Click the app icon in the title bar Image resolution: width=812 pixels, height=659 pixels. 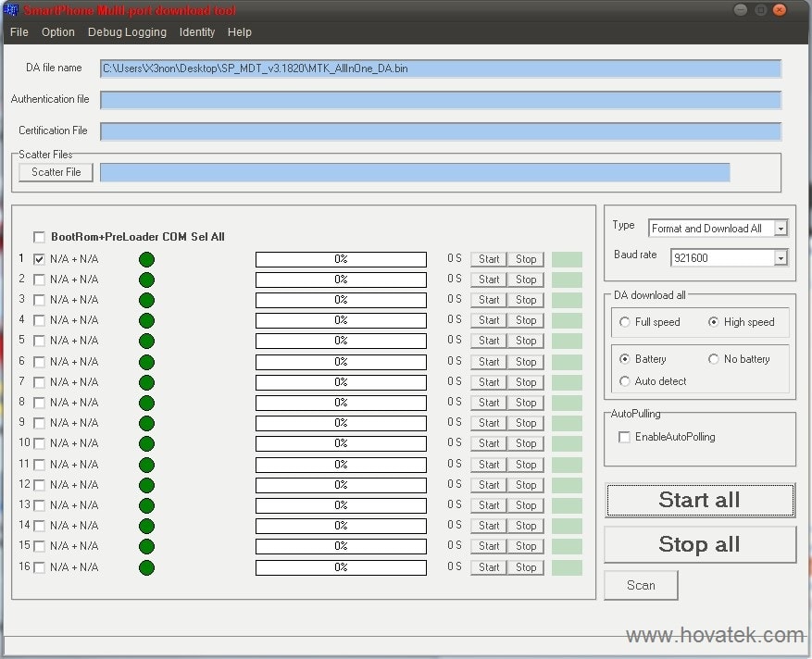point(10,10)
